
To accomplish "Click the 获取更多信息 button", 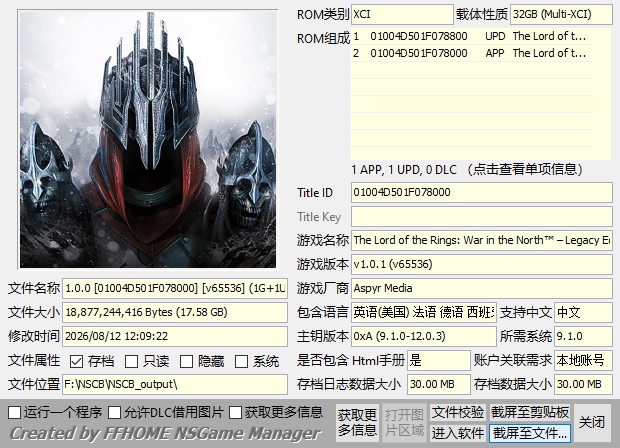I will pos(357,423).
